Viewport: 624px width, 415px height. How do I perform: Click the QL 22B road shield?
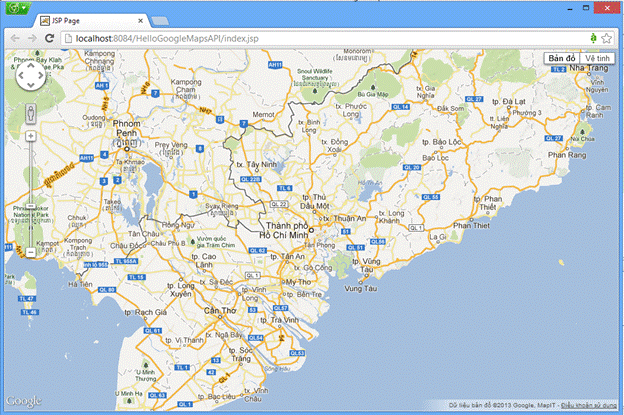[x=250, y=179]
